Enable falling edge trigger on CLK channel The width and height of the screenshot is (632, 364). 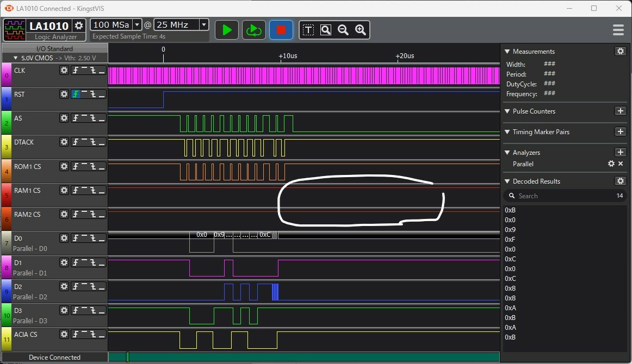pos(94,70)
